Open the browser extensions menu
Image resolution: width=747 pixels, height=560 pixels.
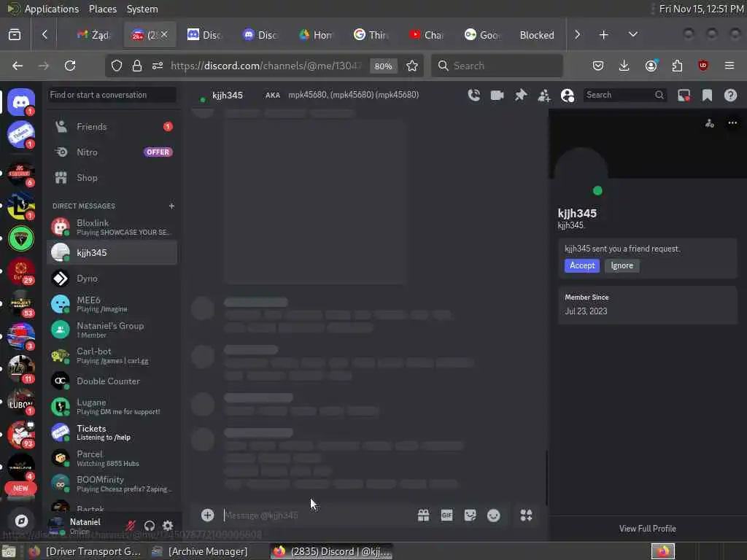677,66
